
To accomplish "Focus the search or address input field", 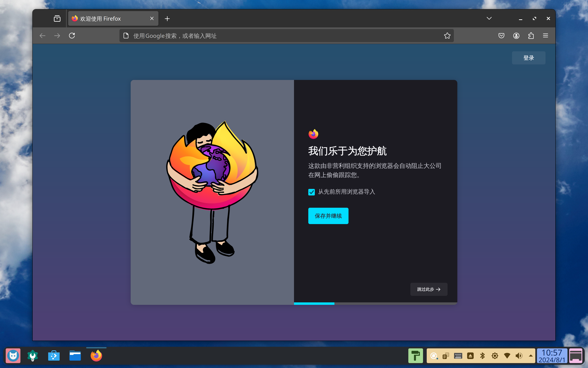I will (287, 36).
